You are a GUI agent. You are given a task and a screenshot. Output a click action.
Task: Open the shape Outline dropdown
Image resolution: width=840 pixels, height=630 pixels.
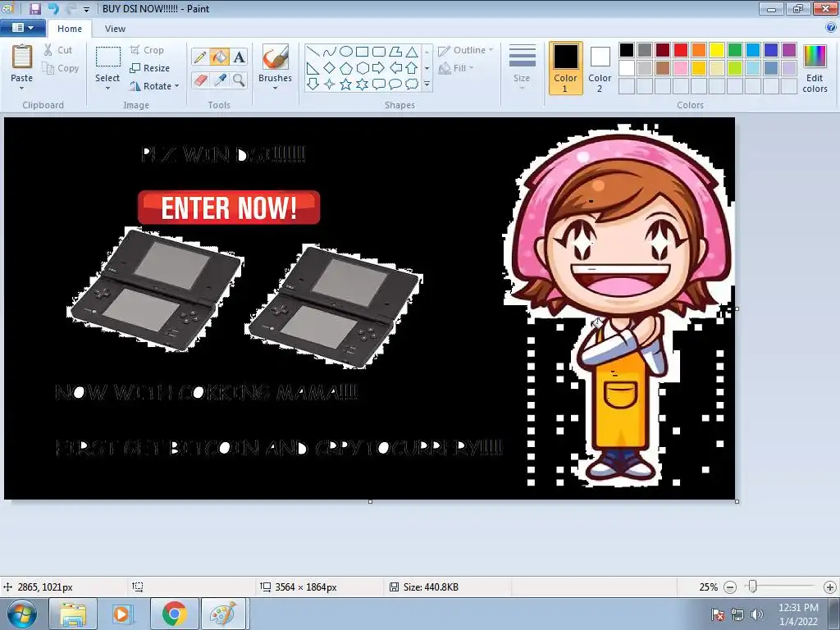[465, 50]
